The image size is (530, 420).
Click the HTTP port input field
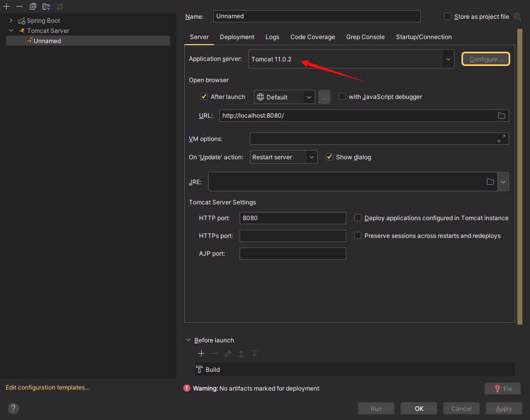[x=292, y=218]
